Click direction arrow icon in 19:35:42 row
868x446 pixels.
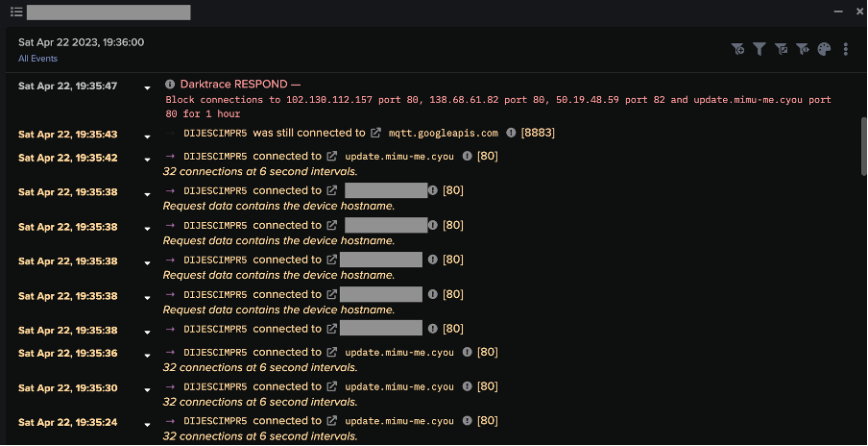point(171,157)
